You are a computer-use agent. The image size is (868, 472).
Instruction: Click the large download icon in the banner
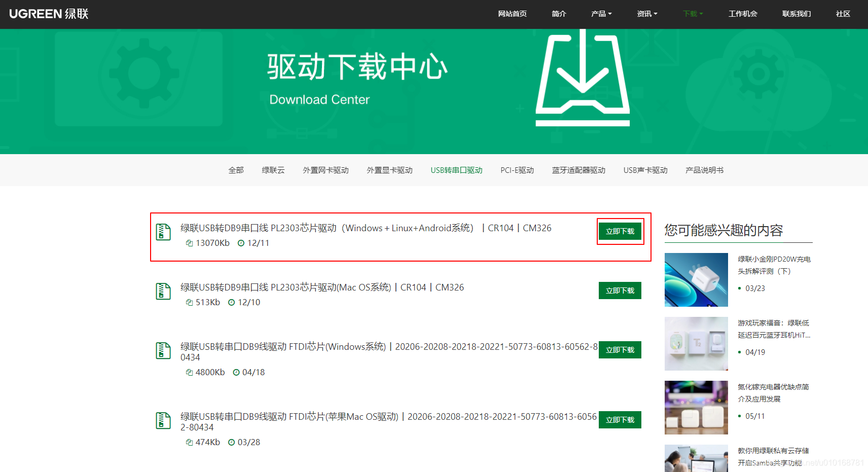(x=583, y=78)
